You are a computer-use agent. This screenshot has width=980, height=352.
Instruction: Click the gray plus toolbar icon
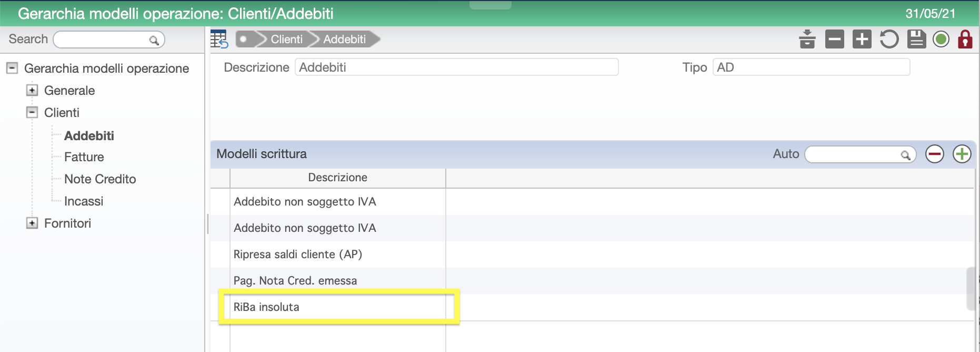862,39
